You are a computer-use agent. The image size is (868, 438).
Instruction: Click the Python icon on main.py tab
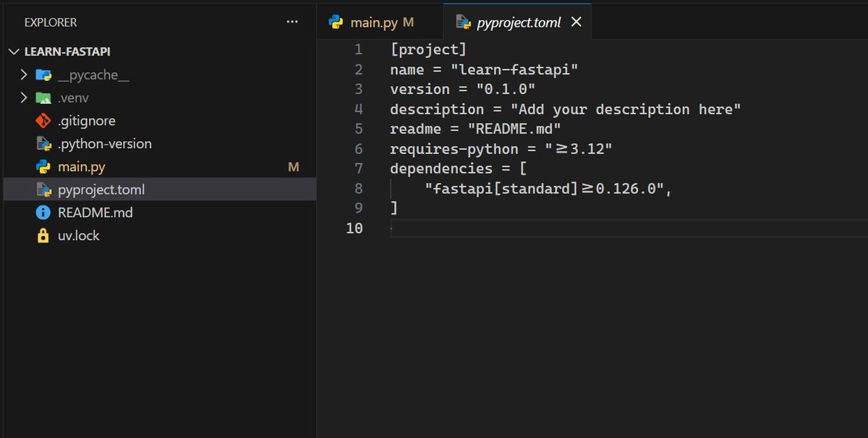point(336,22)
